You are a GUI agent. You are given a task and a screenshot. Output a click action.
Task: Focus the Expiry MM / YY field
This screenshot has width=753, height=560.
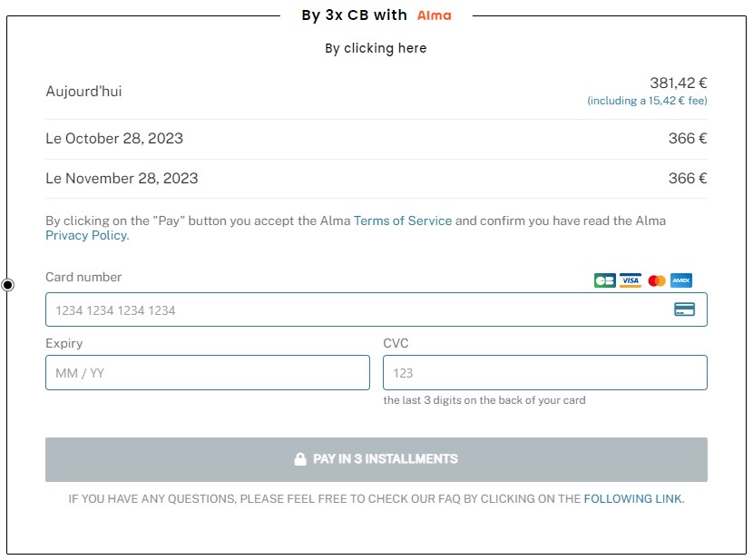click(208, 373)
